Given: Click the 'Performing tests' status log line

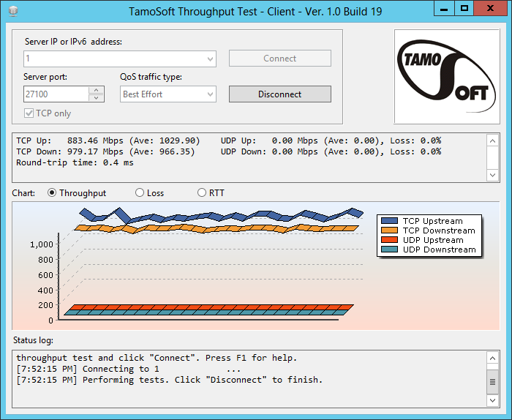Looking at the screenshot, I should pyautogui.click(x=170, y=380).
